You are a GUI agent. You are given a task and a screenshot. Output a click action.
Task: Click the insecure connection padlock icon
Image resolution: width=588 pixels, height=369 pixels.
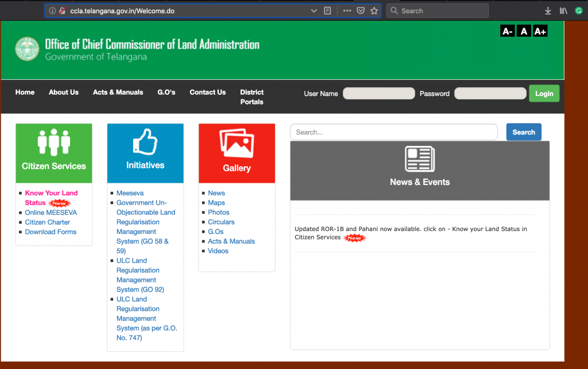pyautogui.click(x=62, y=11)
